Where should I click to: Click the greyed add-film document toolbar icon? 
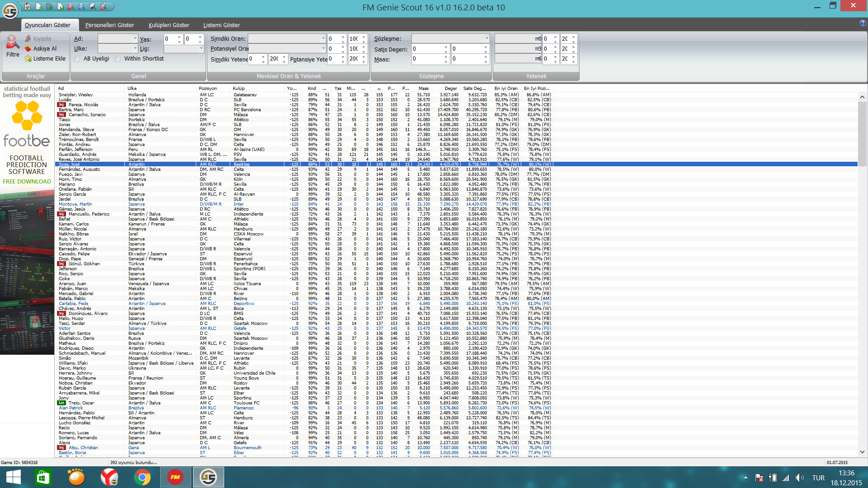(x=49, y=6)
